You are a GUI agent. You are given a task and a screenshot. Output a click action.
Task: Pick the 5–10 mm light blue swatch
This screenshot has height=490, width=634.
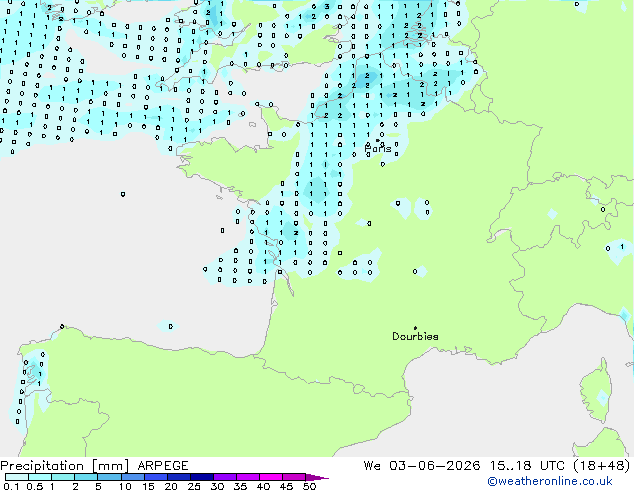(109, 477)
